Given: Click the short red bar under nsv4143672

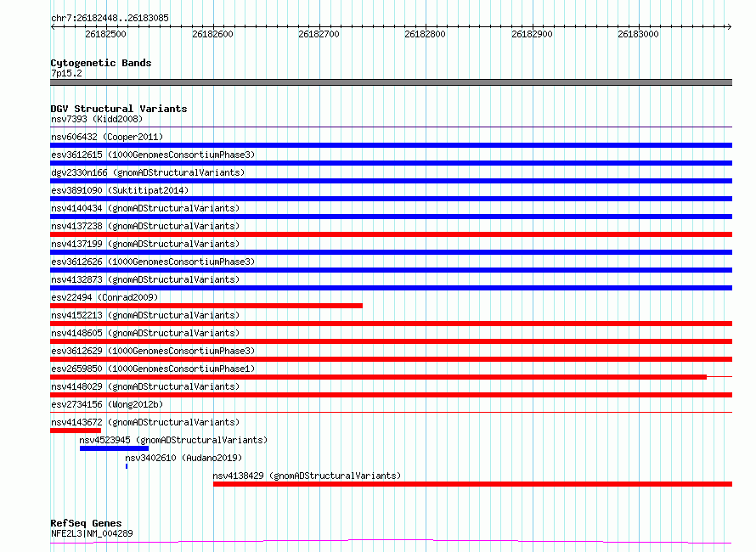Looking at the screenshot, I should point(76,431).
